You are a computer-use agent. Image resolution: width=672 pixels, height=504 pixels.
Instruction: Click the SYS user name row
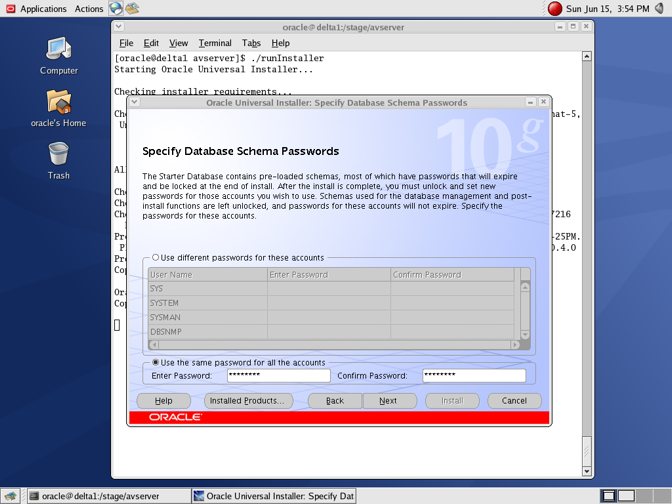[207, 288]
